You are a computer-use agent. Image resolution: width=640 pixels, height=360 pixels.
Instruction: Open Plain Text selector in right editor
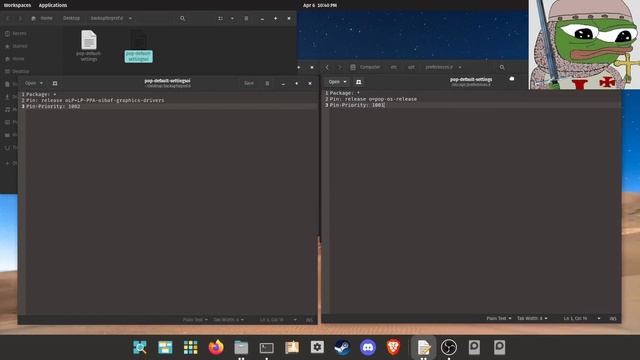point(499,318)
